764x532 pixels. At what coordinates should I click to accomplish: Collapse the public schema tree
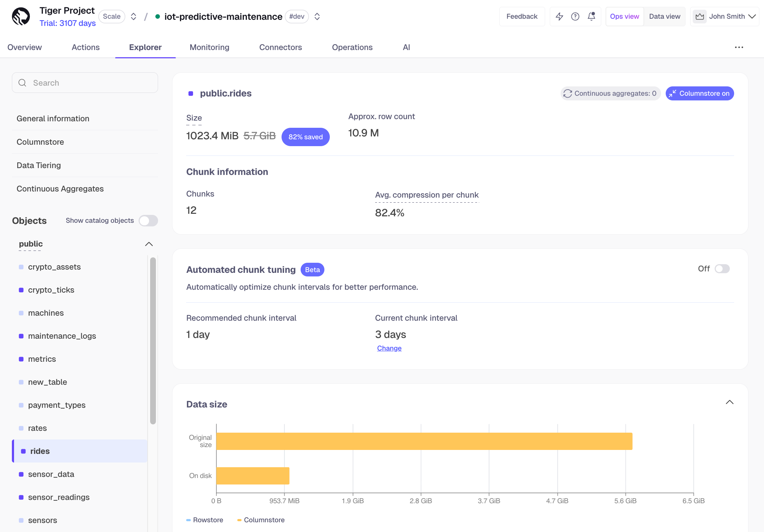(x=149, y=244)
